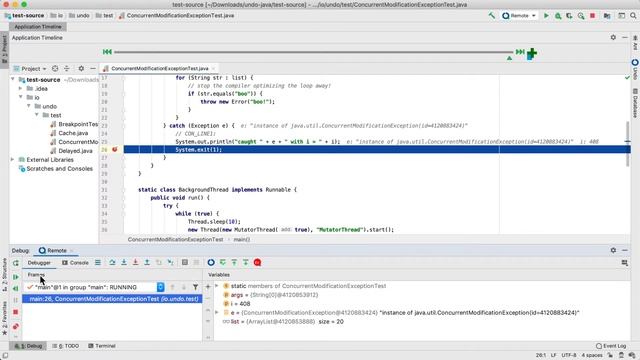This screenshot has width=640, height=360.
Task: Switch to Console tab in debug panel
Action: coord(75,263)
